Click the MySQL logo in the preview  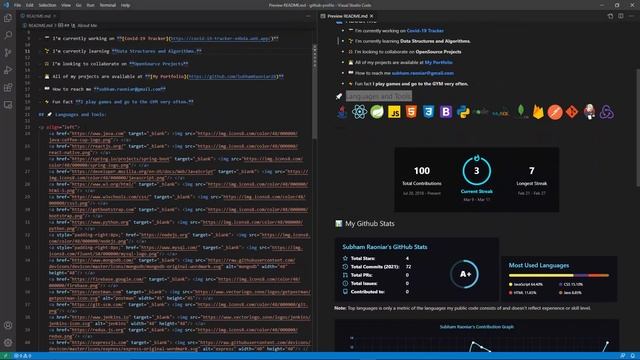(500, 113)
